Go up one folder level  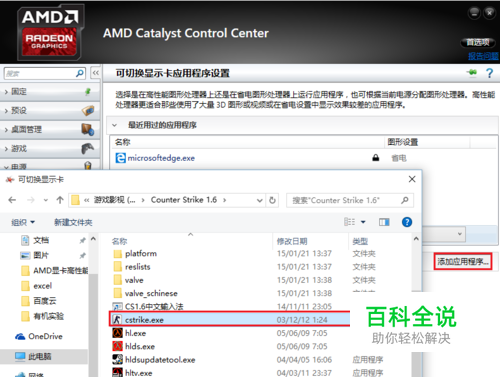tap(60, 200)
